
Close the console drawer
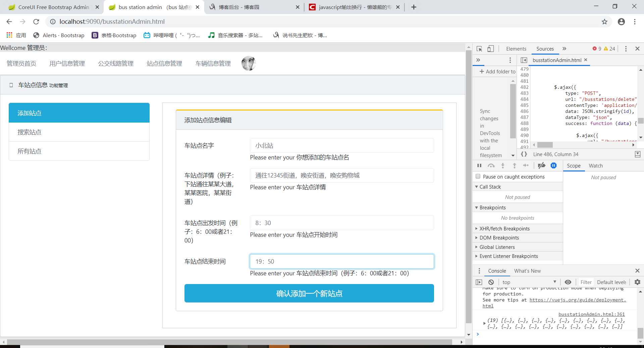tap(637, 271)
